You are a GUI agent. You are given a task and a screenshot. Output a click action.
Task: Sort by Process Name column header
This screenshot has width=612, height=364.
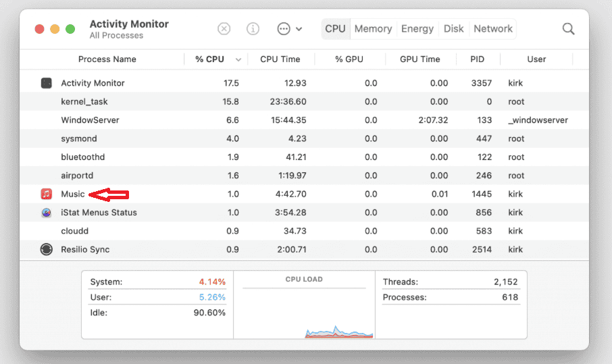[x=107, y=59]
